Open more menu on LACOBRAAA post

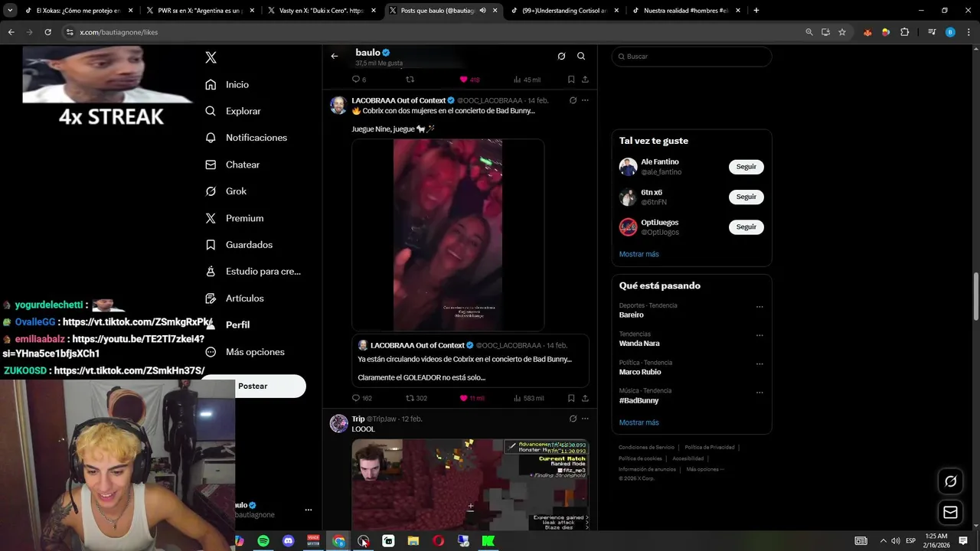pos(585,100)
